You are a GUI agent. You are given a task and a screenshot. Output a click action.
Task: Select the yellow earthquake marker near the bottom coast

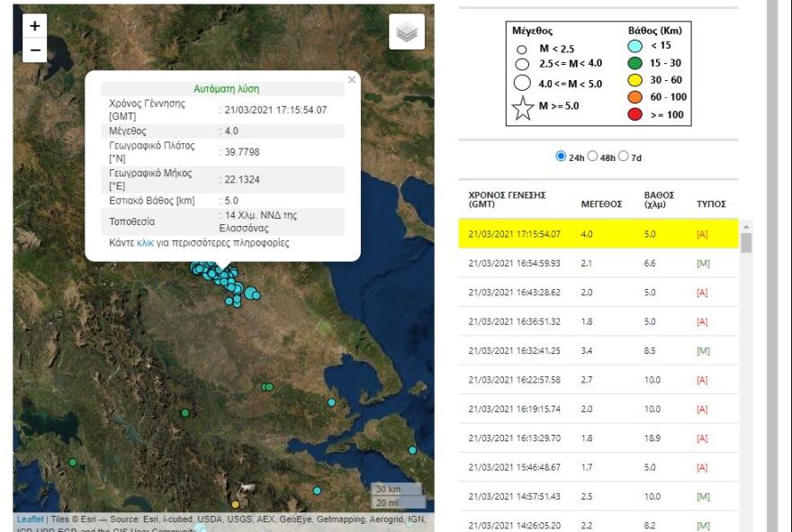pyautogui.click(x=237, y=505)
